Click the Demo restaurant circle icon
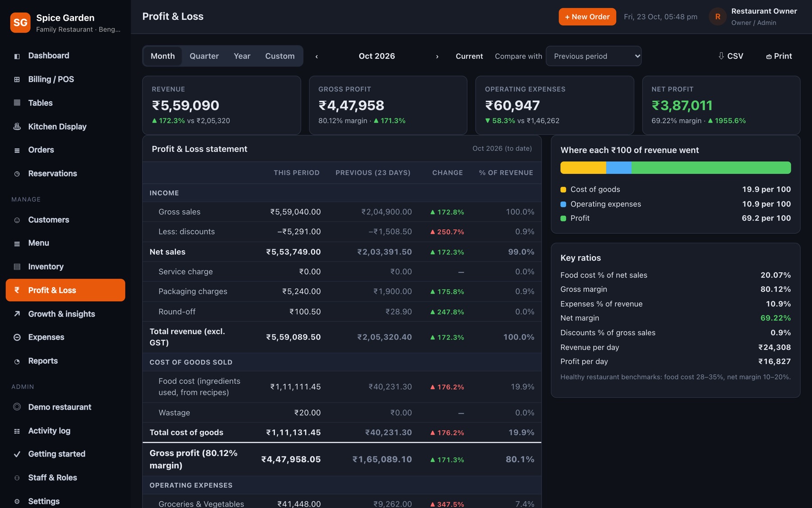Screen dimensions: 812x508 pyautogui.click(x=17, y=407)
